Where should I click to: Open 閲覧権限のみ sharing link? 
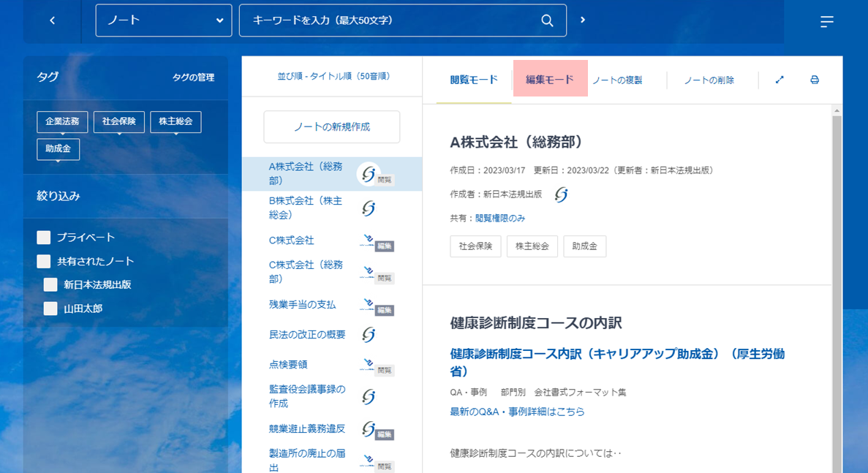coord(500,218)
